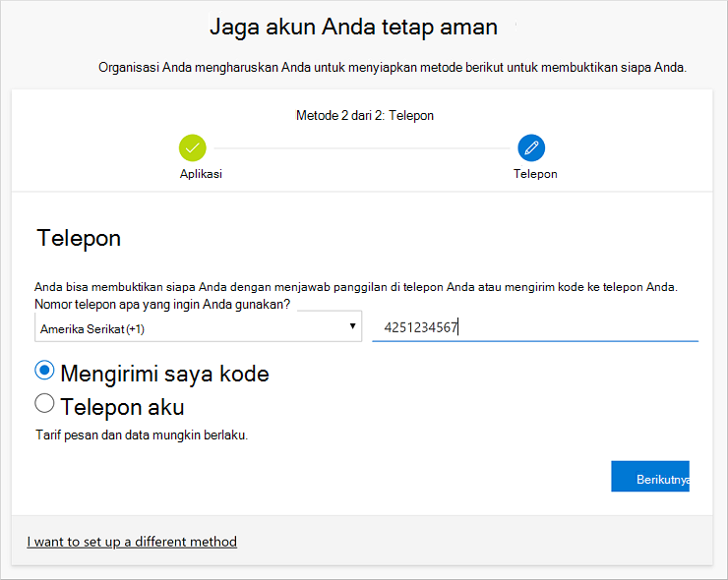728x580 pixels.
Task: Open 'I want to set up a different method' link
Action: click(132, 542)
